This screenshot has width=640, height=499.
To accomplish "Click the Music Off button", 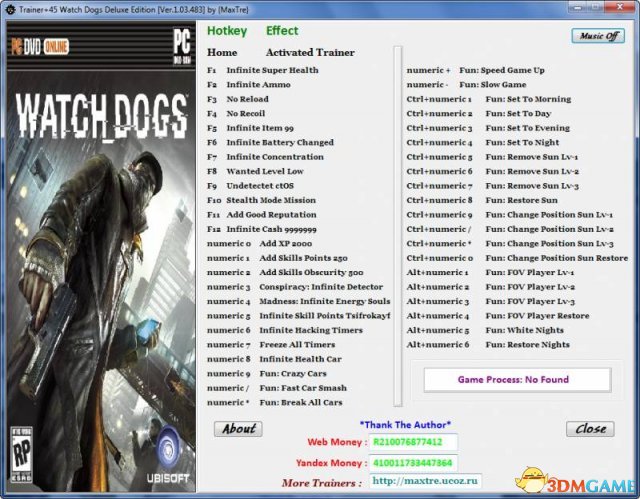I will [x=598, y=36].
